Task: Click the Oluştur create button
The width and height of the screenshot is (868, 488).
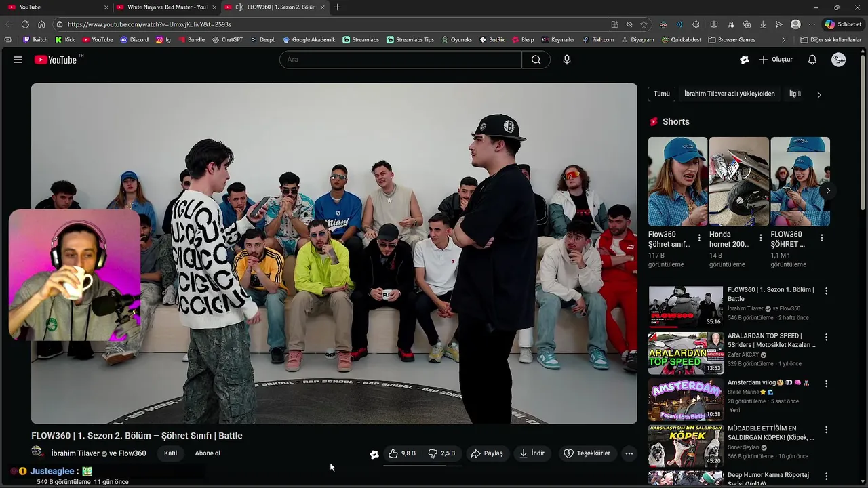Action: tap(776, 60)
